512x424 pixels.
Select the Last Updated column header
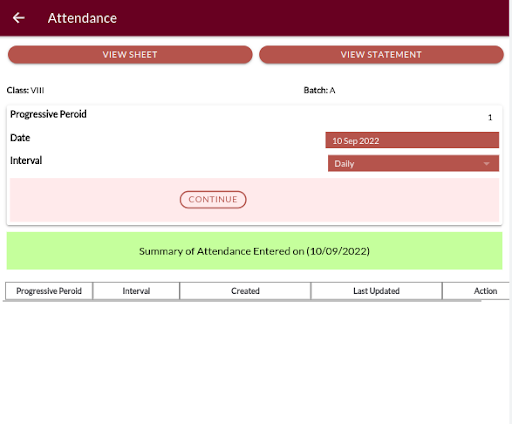coord(376,291)
